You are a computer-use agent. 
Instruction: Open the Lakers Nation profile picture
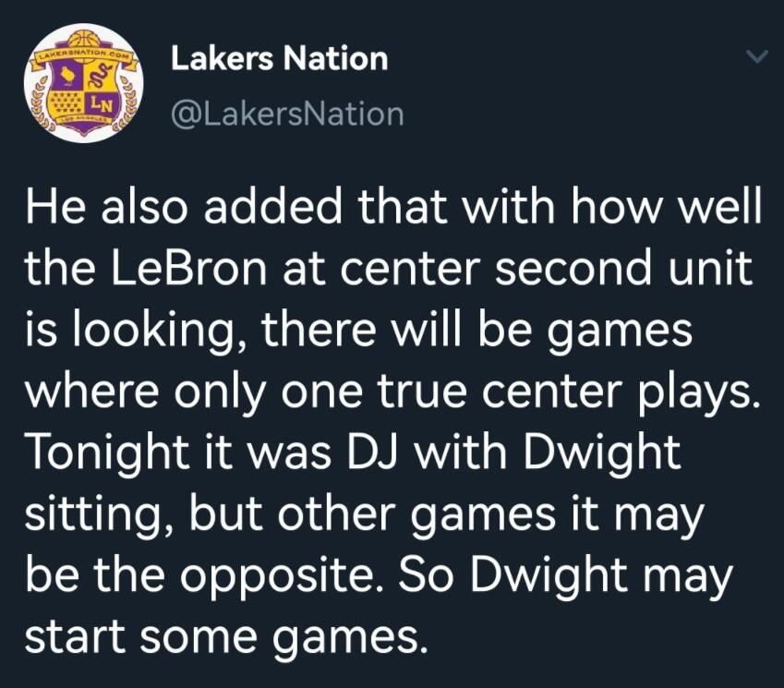[x=83, y=82]
